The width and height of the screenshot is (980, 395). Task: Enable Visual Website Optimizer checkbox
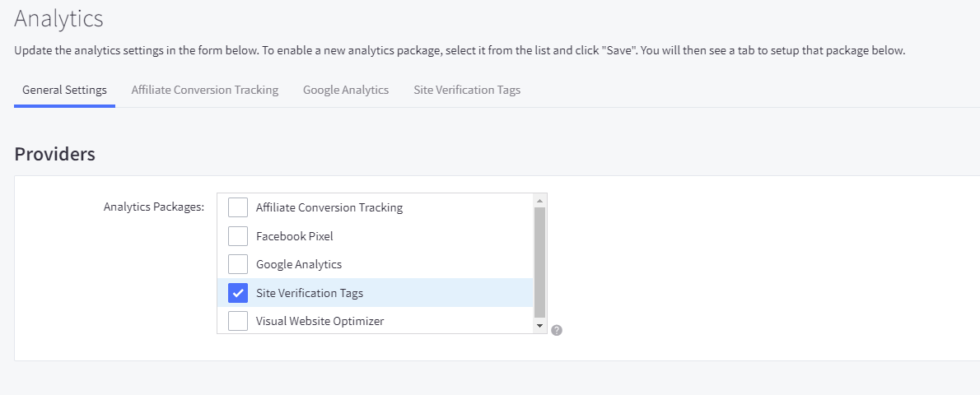pyautogui.click(x=237, y=321)
